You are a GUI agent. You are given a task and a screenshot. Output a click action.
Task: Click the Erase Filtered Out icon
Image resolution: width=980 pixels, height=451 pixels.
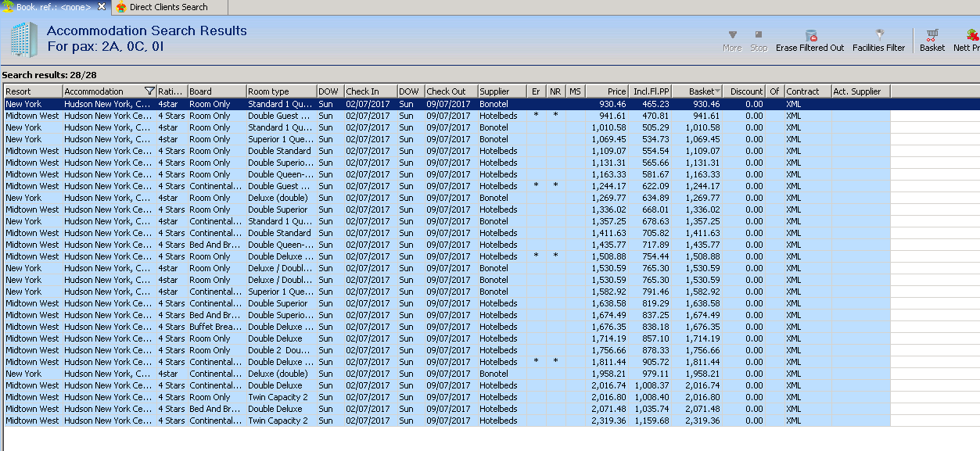811,35
